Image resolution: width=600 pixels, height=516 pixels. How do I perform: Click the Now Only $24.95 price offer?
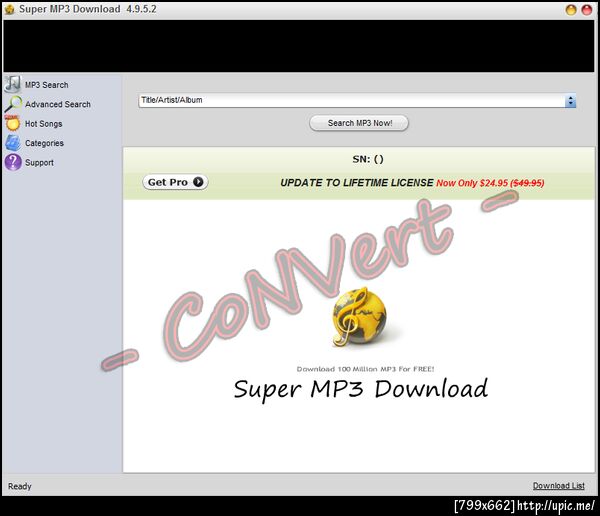click(490, 183)
